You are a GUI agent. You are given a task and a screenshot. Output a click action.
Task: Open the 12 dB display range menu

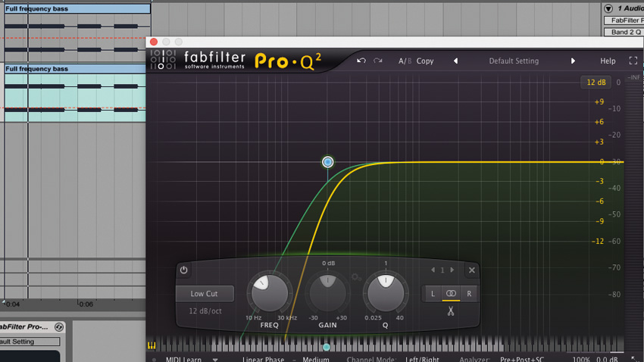point(596,83)
